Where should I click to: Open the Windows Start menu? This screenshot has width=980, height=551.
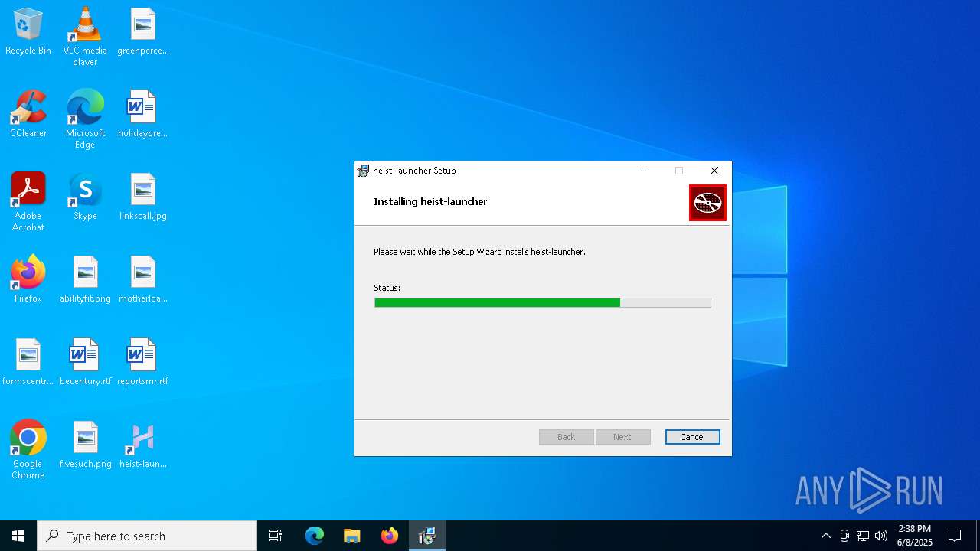pos(18,536)
